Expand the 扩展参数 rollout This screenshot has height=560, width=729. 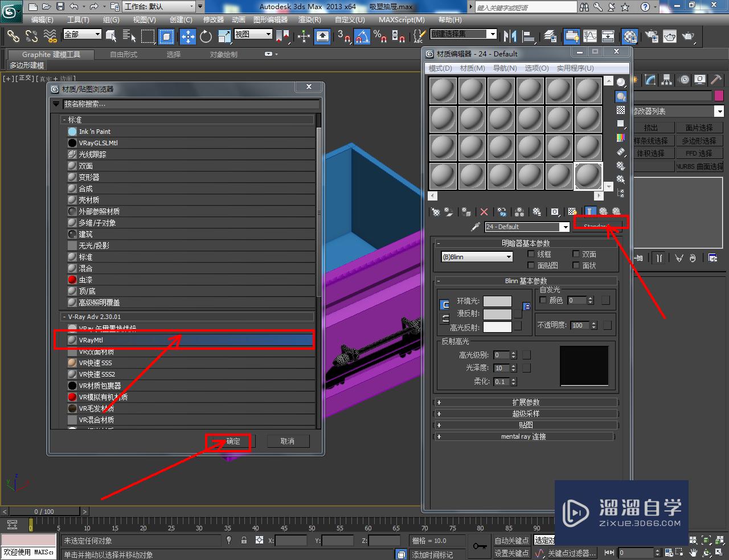pyautogui.click(x=526, y=402)
